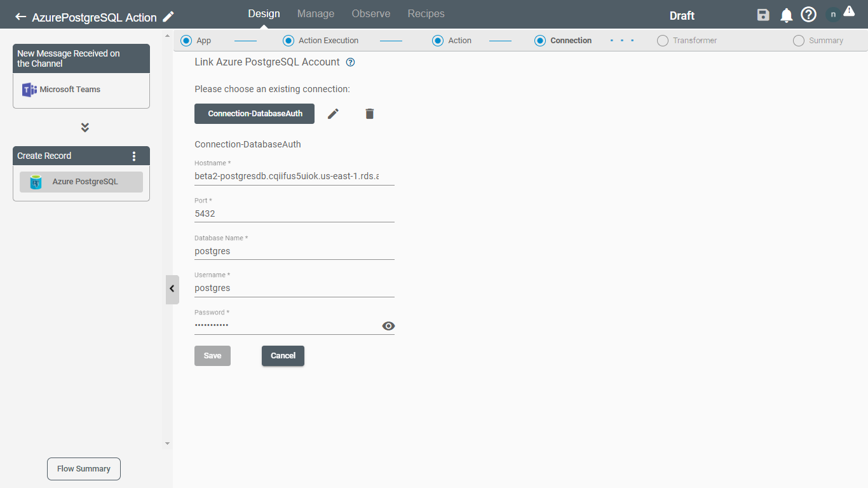The width and height of the screenshot is (868, 488).
Task: Go back using the left arrow icon
Action: pyautogui.click(x=21, y=17)
